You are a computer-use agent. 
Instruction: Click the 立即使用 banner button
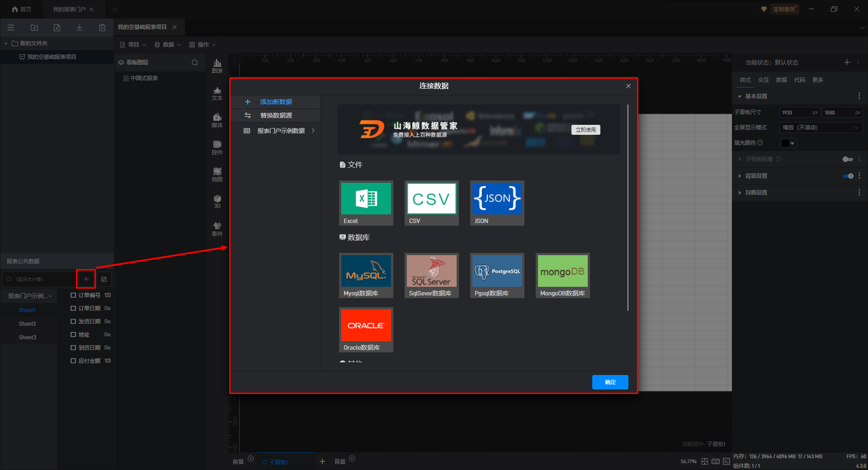point(586,130)
